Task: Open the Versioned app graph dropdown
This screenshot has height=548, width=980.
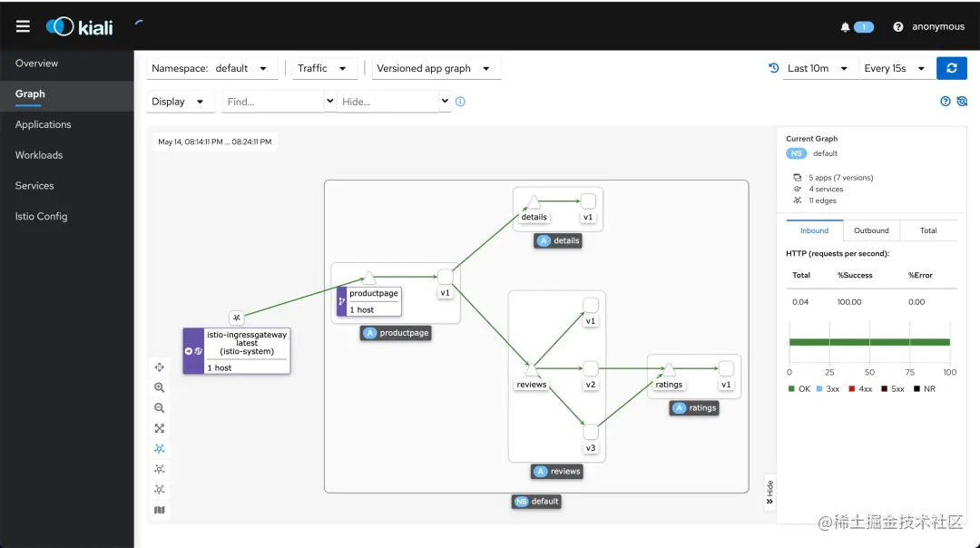Action: click(x=436, y=68)
